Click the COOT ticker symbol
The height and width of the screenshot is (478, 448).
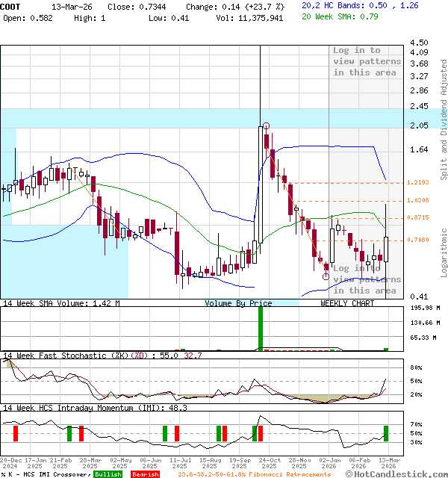click(x=11, y=5)
